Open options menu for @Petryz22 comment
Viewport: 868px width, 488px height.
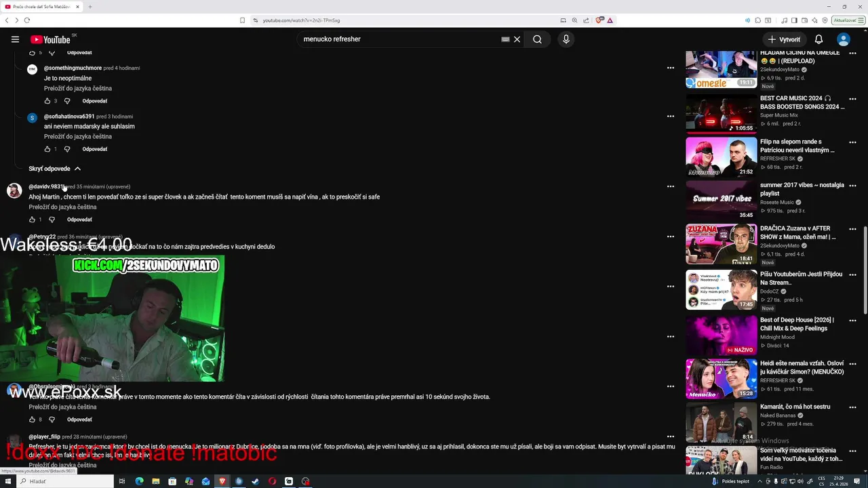pos(670,237)
